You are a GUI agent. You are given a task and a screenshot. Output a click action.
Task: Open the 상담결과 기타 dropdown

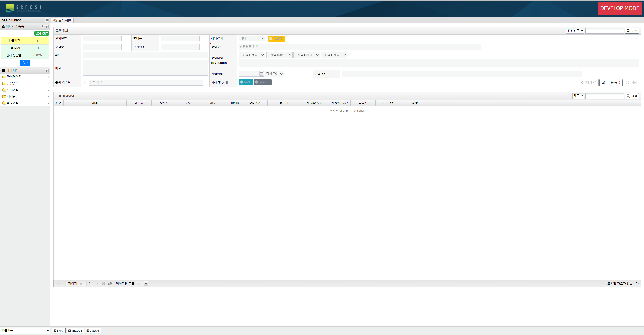coord(252,38)
